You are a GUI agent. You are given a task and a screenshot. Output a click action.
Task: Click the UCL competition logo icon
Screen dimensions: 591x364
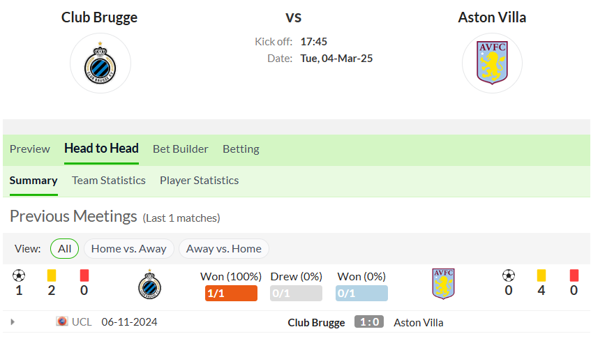coord(62,321)
